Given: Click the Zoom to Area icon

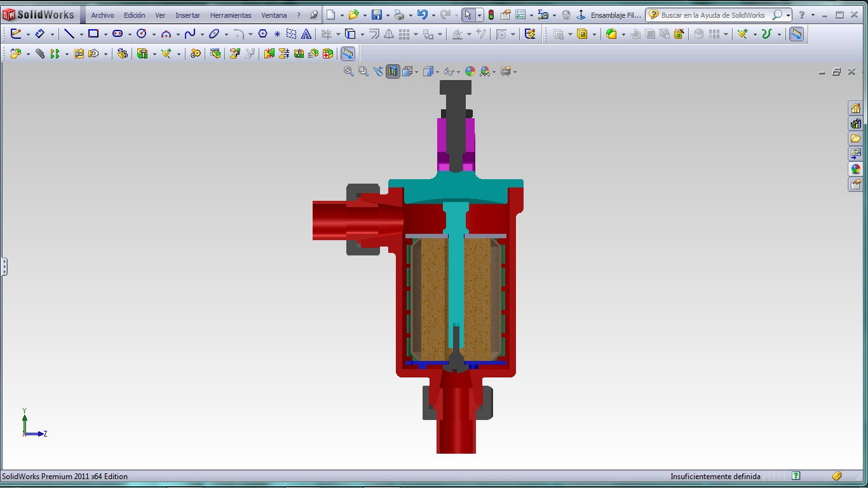Looking at the screenshot, I should [x=363, y=71].
